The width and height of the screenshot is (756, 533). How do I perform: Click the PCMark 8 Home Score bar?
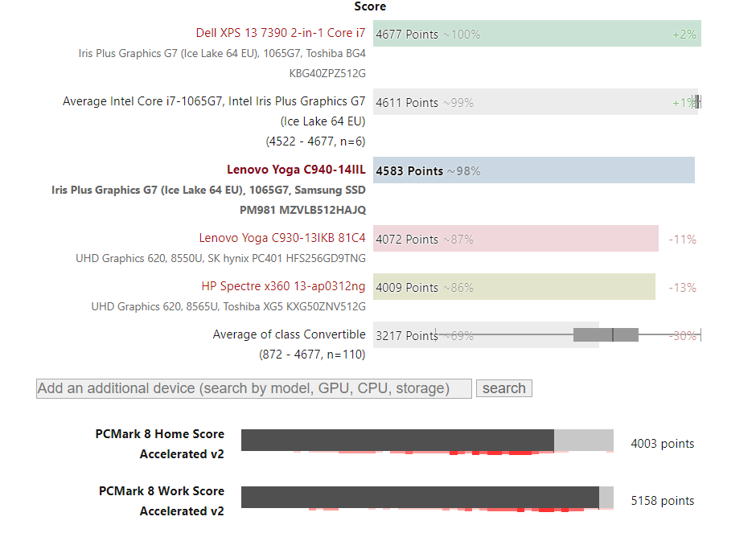click(427, 441)
